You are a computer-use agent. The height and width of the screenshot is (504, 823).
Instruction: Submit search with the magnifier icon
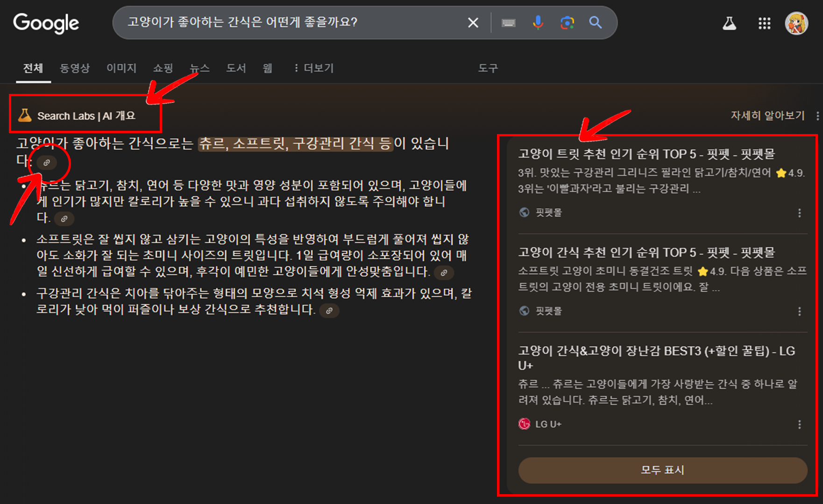tap(596, 22)
